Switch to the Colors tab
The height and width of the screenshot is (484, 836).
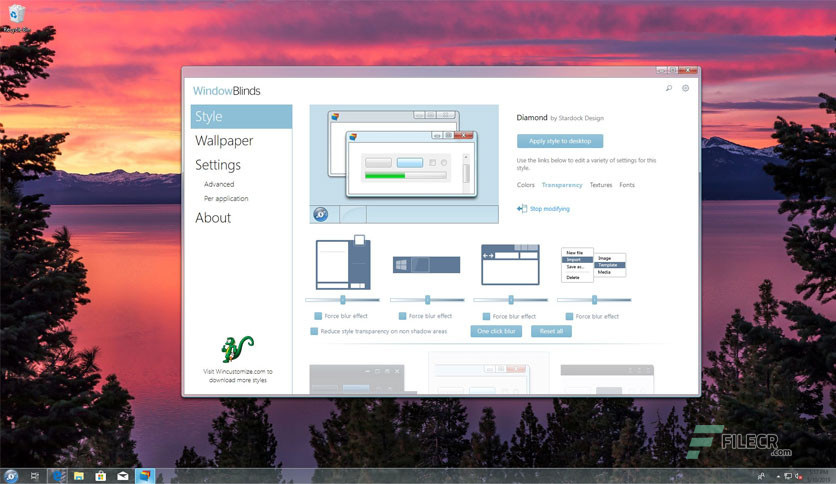pyautogui.click(x=525, y=185)
